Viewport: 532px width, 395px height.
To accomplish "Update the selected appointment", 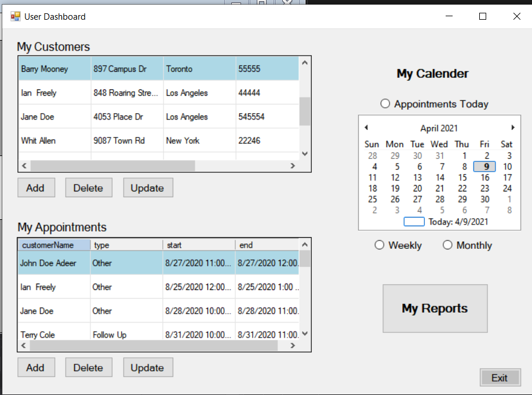I will 148,367.
